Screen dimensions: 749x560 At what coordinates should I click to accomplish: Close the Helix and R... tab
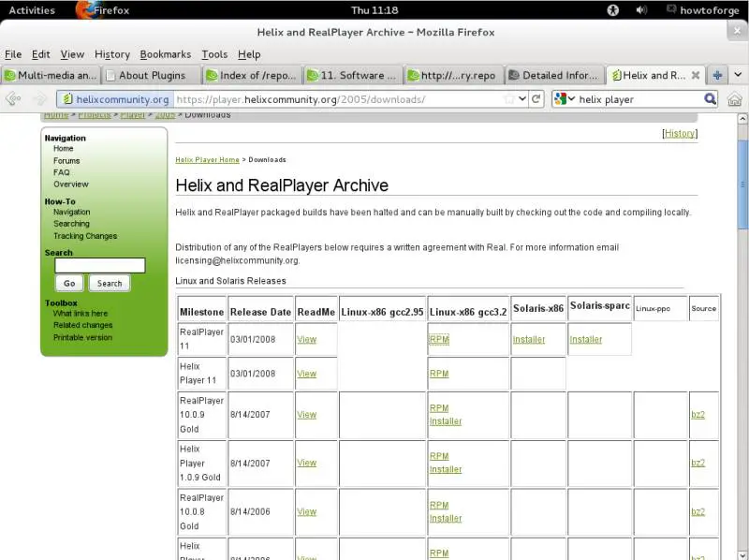[x=696, y=75]
